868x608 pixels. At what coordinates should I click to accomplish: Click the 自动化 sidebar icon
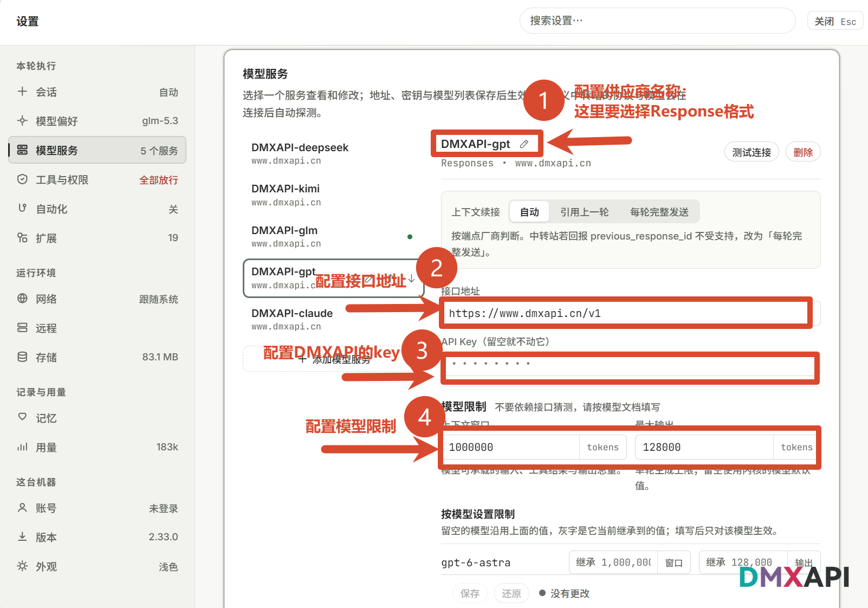pyautogui.click(x=22, y=208)
